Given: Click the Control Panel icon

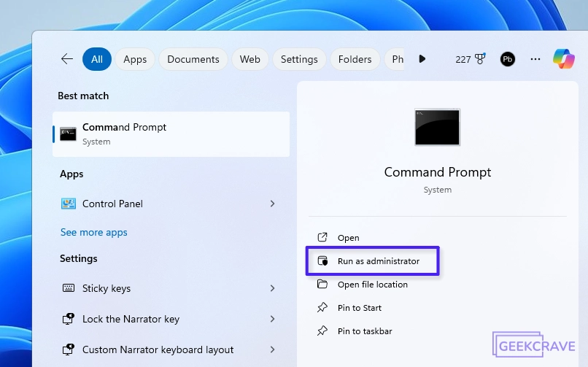Looking at the screenshot, I should [x=69, y=204].
